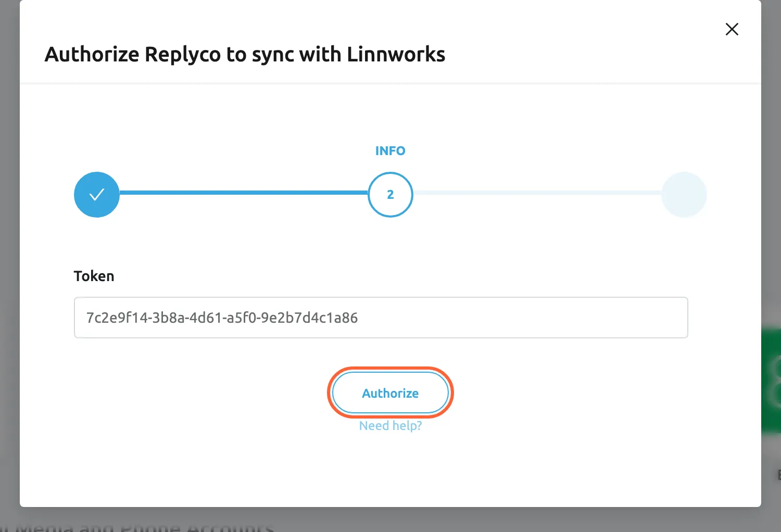Viewport: 781px width, 532px height.
Task: Select the completed step one checkmark
Action: tap(97, 195)
